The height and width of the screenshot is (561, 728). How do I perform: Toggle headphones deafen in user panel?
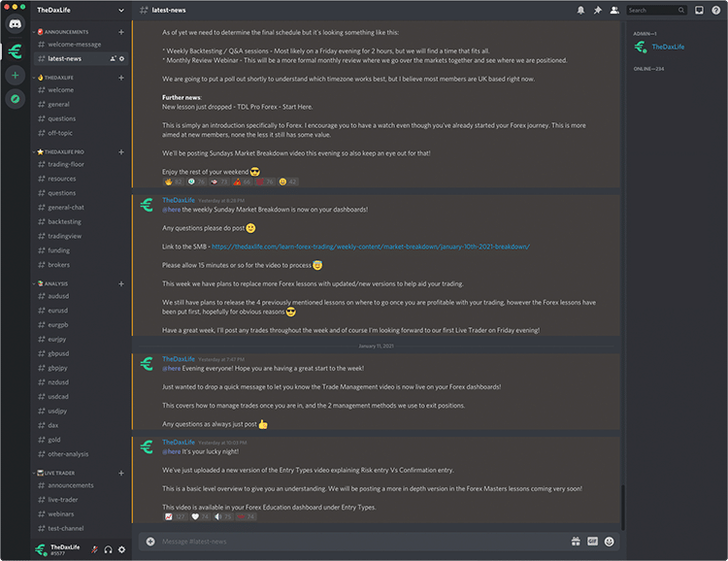[x=108, y=549]
